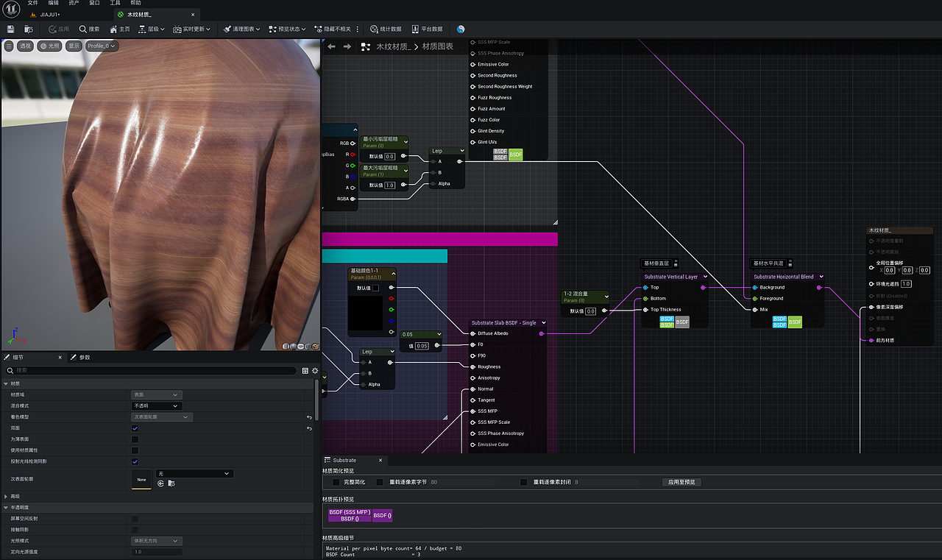Click the graph icon before the 木纹材质_ breadcrumb
Screen dimensions: 942x560
(x=366, y=46)
